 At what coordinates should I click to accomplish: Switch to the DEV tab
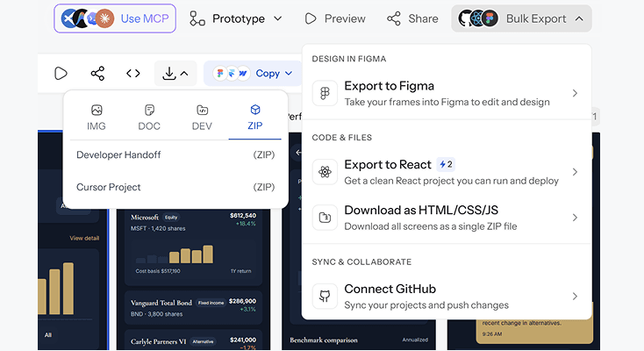[x=202, y=118]
